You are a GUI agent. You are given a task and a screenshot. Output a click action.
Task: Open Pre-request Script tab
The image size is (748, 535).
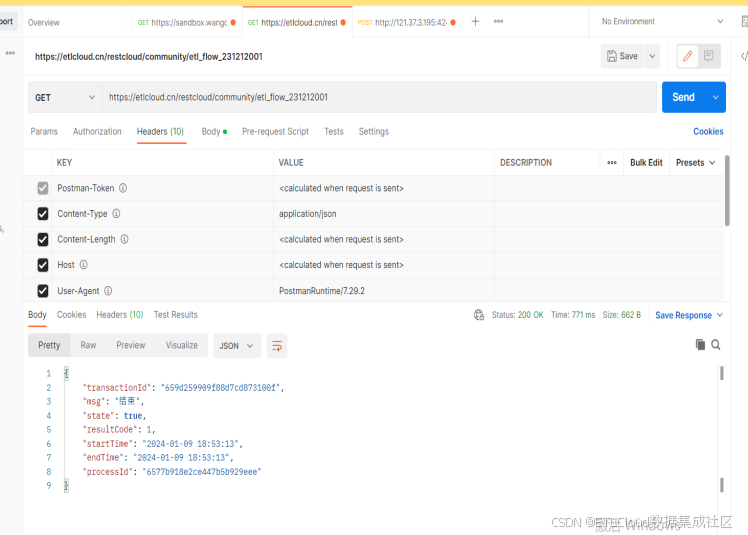(275, 131)
